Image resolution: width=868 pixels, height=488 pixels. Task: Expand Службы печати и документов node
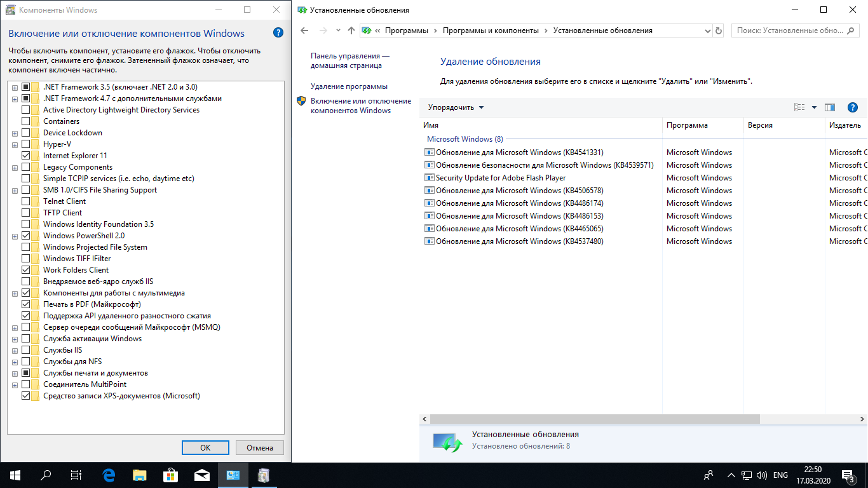(15, 373)
